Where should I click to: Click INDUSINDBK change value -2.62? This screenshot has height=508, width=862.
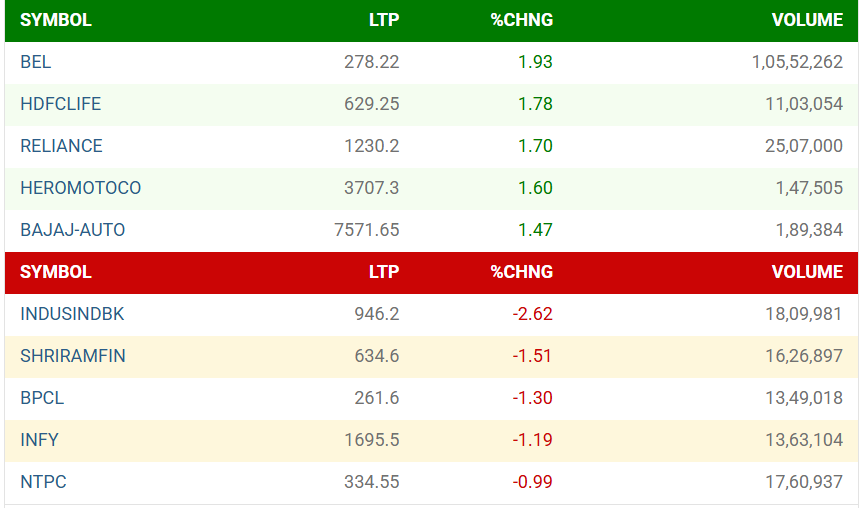click(x=532, y=314)
